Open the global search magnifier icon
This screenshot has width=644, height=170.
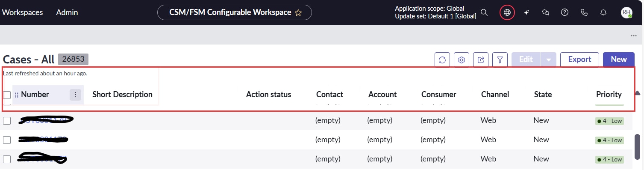(484, 12)
